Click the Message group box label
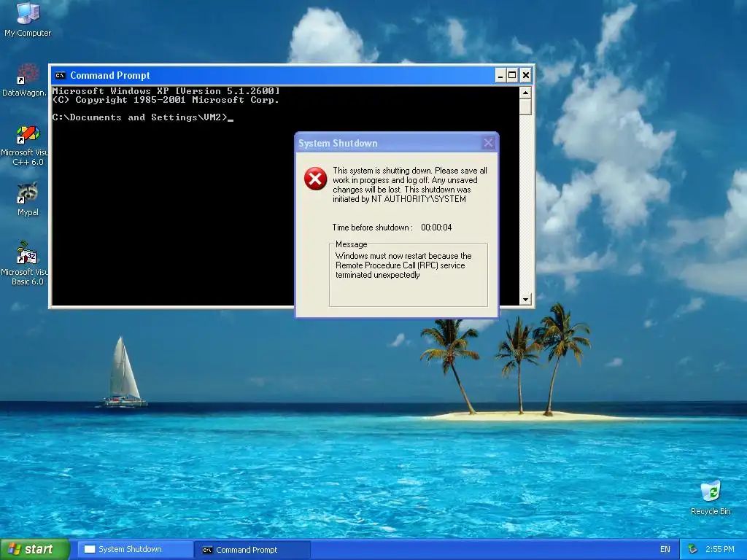 pyautogui.click(x=351, y=244)
